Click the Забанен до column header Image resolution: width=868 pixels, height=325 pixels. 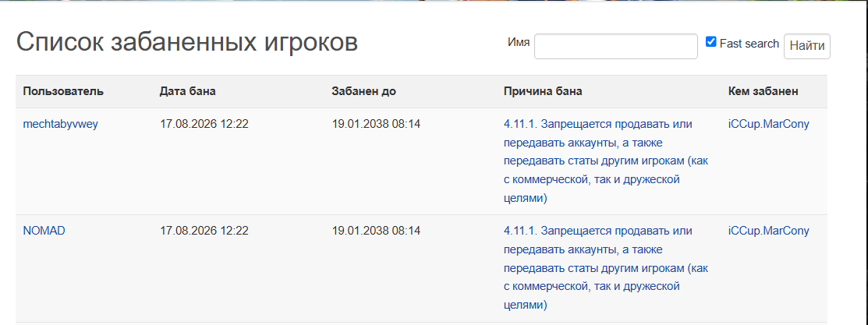tap(363, 91)
